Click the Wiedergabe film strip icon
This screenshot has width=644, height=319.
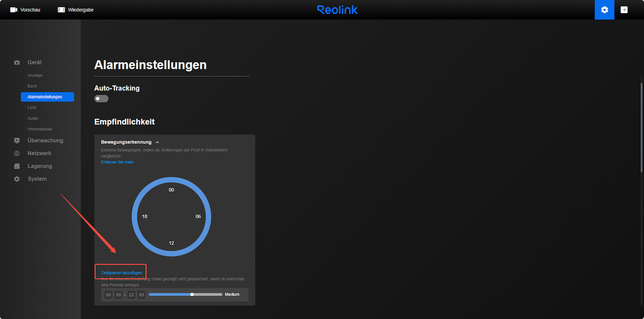pyautogui.click(x=61, y=9)
